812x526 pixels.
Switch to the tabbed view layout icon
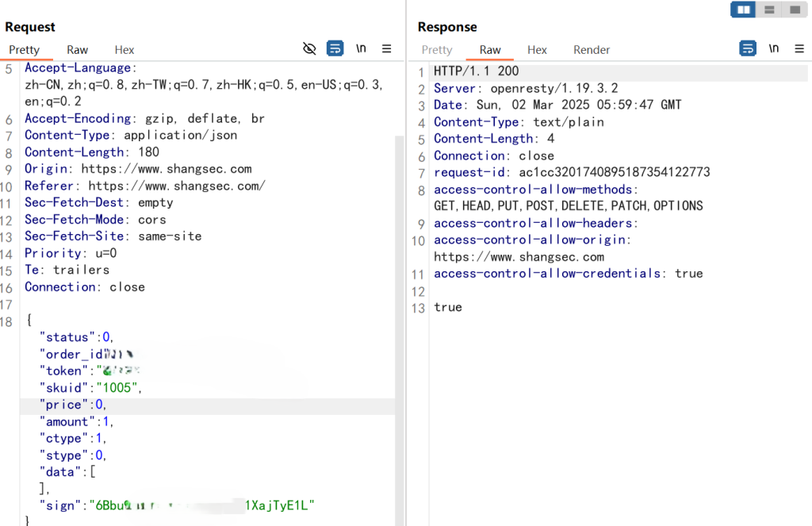point(793,10)
